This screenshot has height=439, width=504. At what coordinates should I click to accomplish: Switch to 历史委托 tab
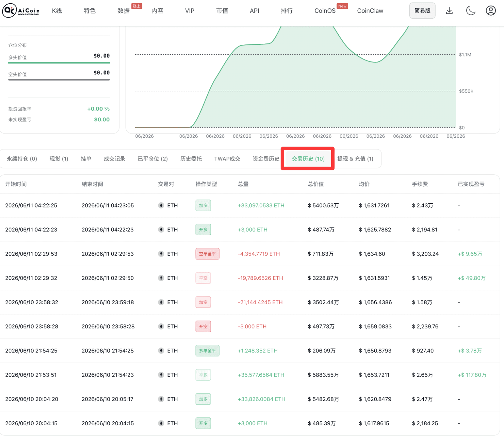191,159
